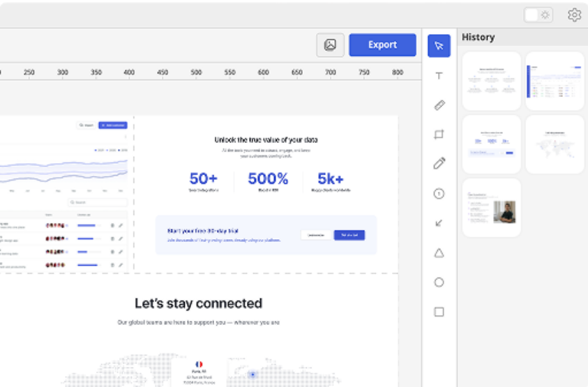Open first History thumbnail in top row
Viewport: 588px width, 387px height.
click(492, 81)
